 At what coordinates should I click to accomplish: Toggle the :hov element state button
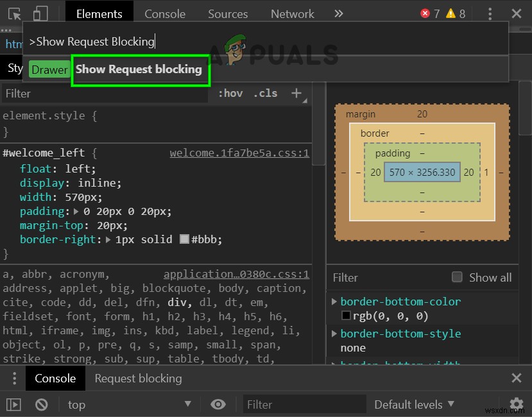point(230,93)
